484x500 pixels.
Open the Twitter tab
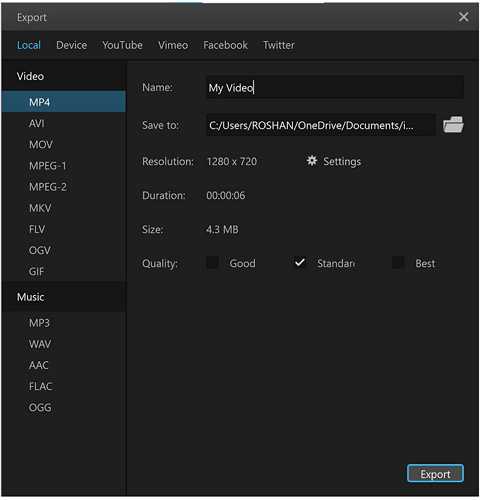(279, 45)
